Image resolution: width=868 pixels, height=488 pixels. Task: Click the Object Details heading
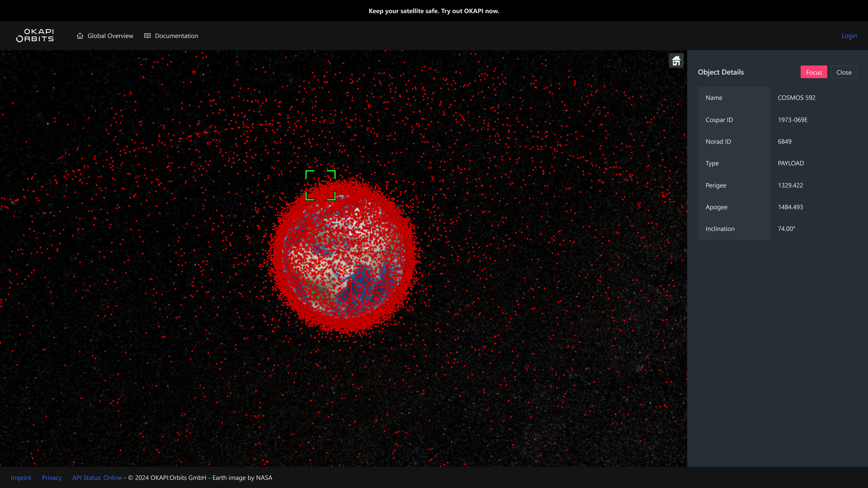[721, 72]
